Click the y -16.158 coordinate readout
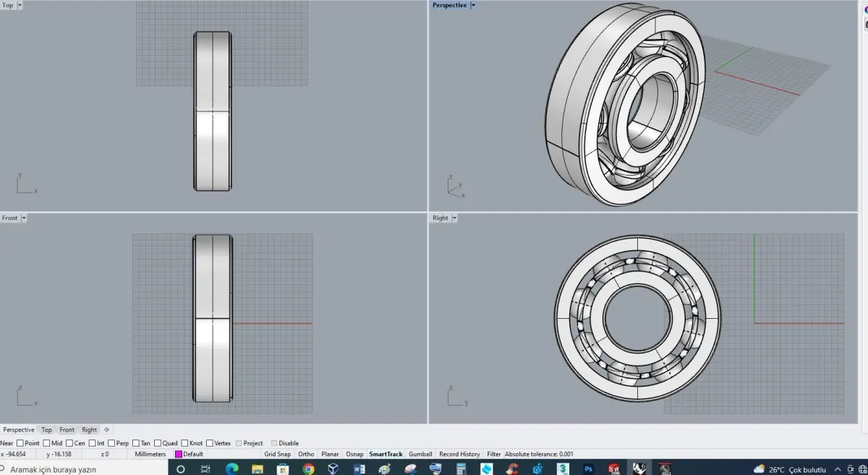This screenshot has height=475, width=868. pyautogui.click(x=59, y=454)
